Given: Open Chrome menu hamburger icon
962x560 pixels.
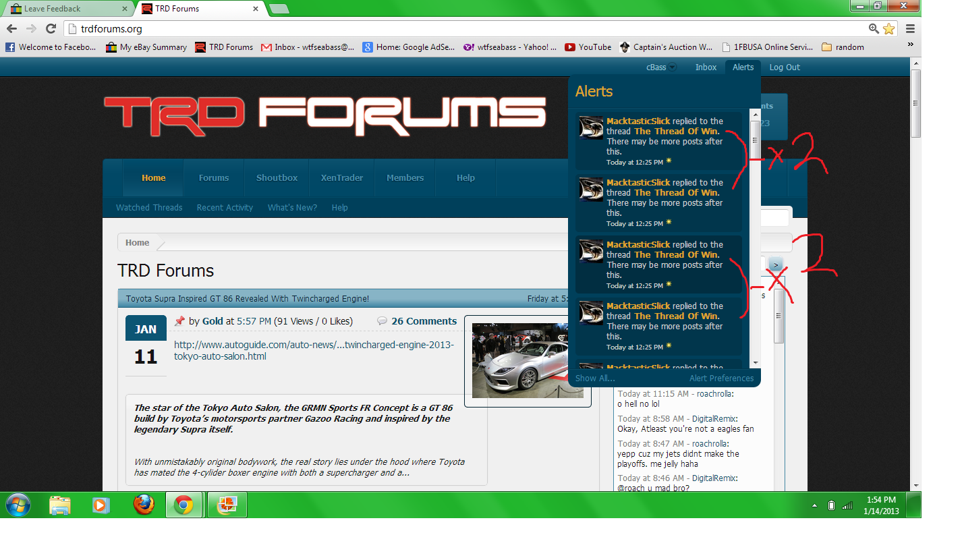Looking at the screenshot, I should click(910, 28).
